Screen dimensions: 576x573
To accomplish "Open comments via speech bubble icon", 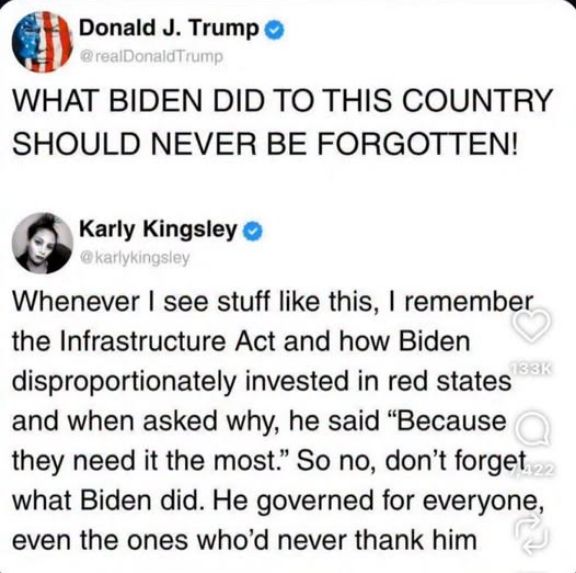I will coord(532,432).
